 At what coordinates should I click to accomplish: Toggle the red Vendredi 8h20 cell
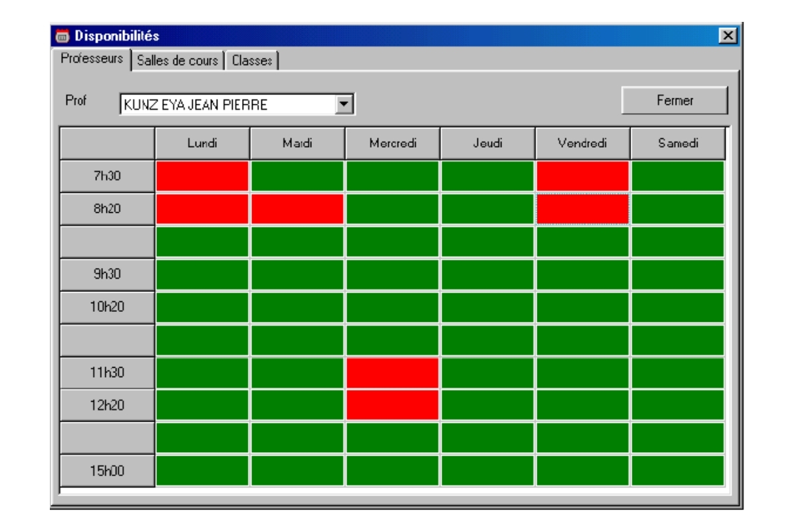[583, 209]
